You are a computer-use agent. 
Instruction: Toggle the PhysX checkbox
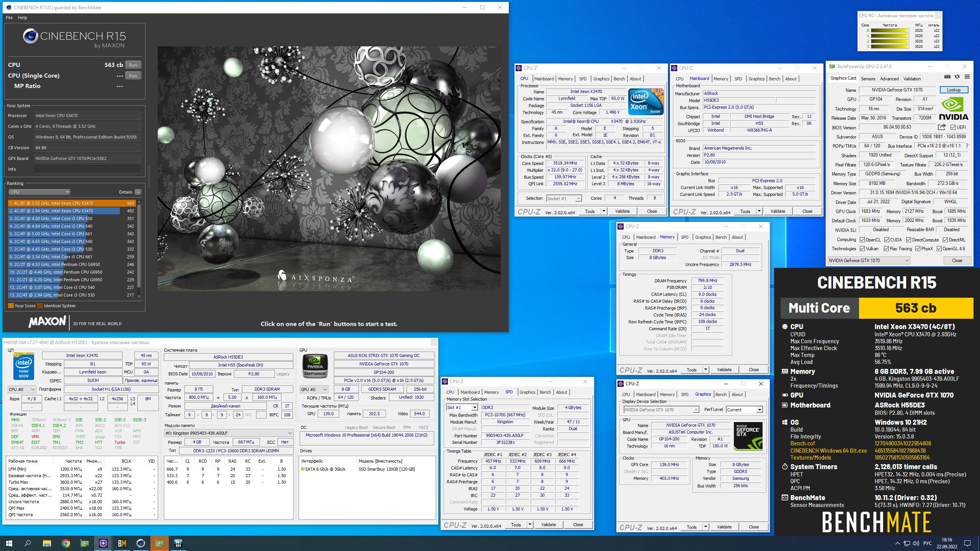[918, 248]
